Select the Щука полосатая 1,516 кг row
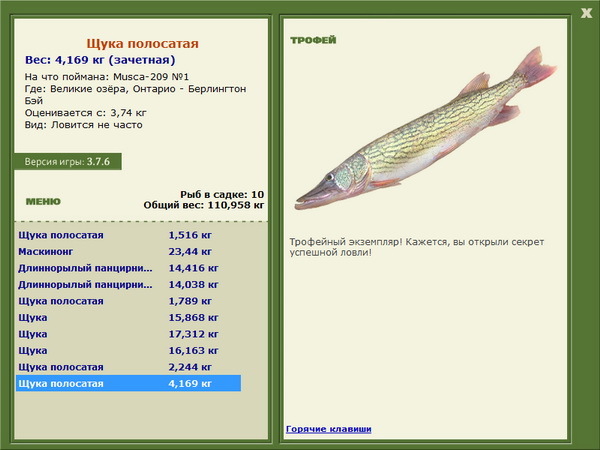Viewport: 600px width, 450px height. [128, 235]
